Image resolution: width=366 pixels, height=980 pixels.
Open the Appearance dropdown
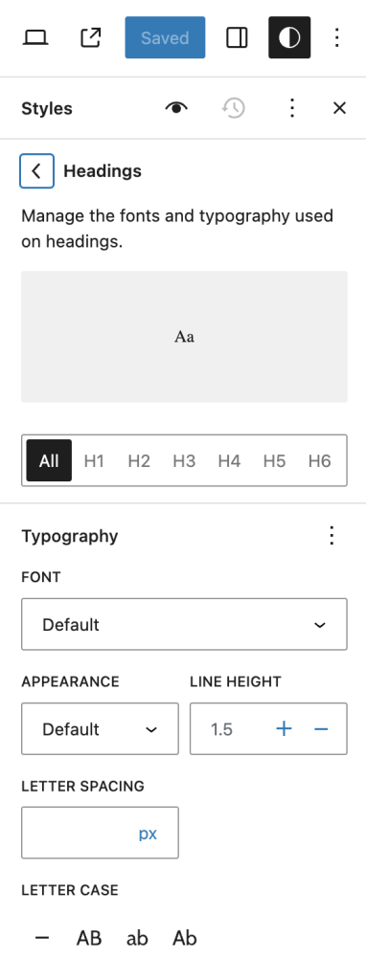(x=100, y=728)
